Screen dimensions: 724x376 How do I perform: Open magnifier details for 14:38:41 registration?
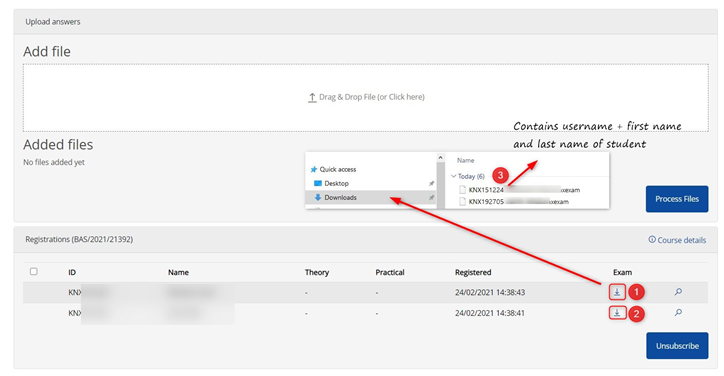click(678, 313)
